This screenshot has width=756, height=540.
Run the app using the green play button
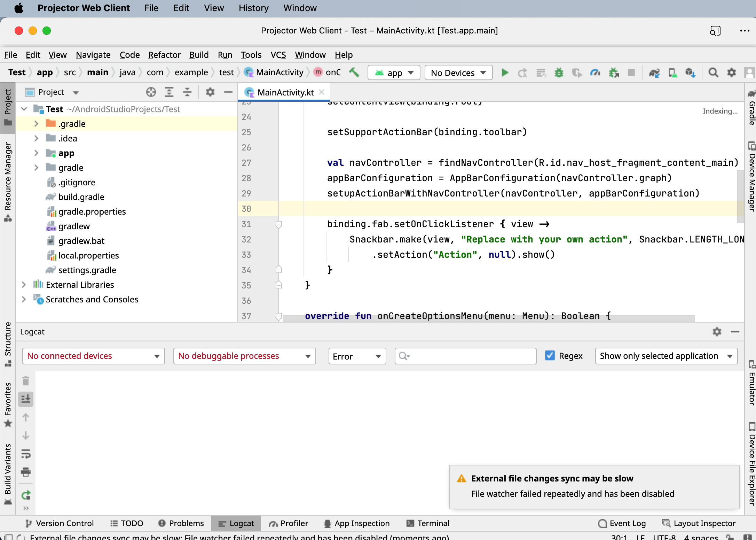tap(505, 72)
